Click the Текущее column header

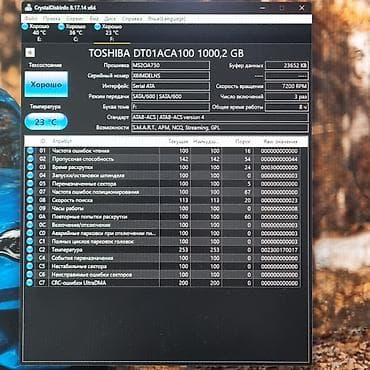(x=175, y=141)
